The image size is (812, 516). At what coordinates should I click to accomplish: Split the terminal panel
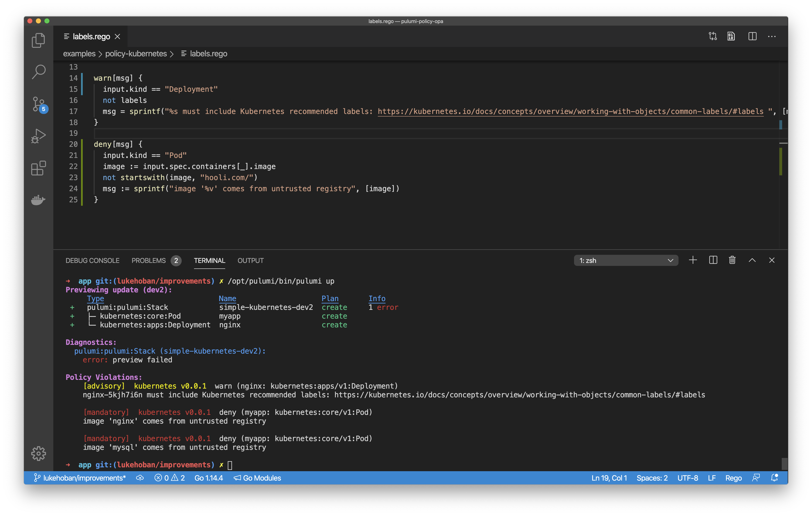[713, 260]
